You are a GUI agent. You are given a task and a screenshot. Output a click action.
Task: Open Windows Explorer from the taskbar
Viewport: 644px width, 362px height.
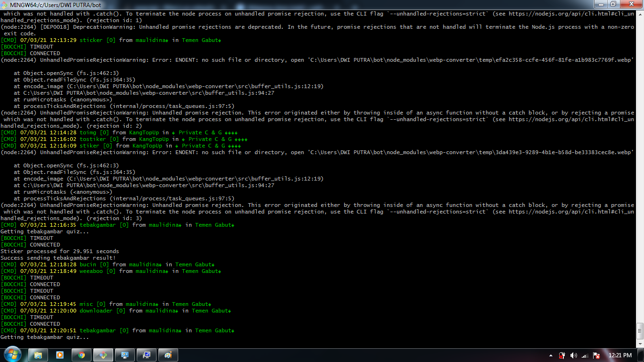38,355
